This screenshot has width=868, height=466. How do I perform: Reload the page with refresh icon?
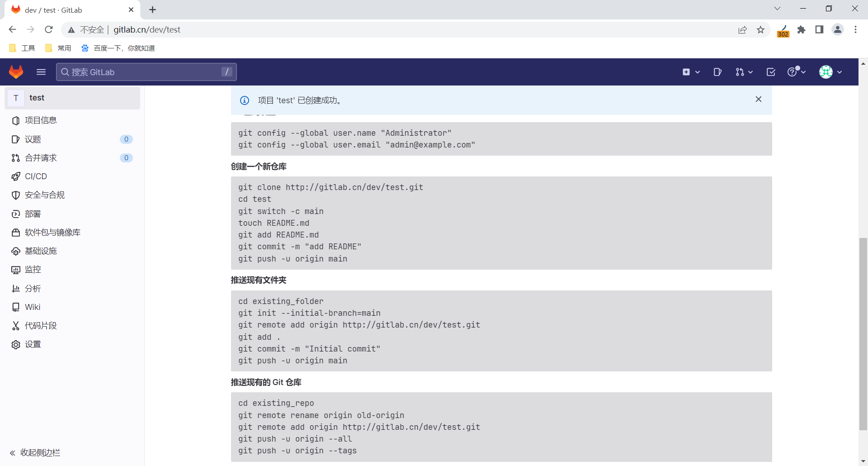tap(49, 29)
